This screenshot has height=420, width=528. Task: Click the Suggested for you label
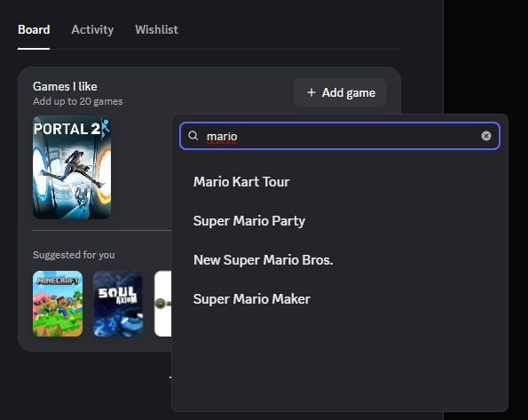[x=74, y=255]
